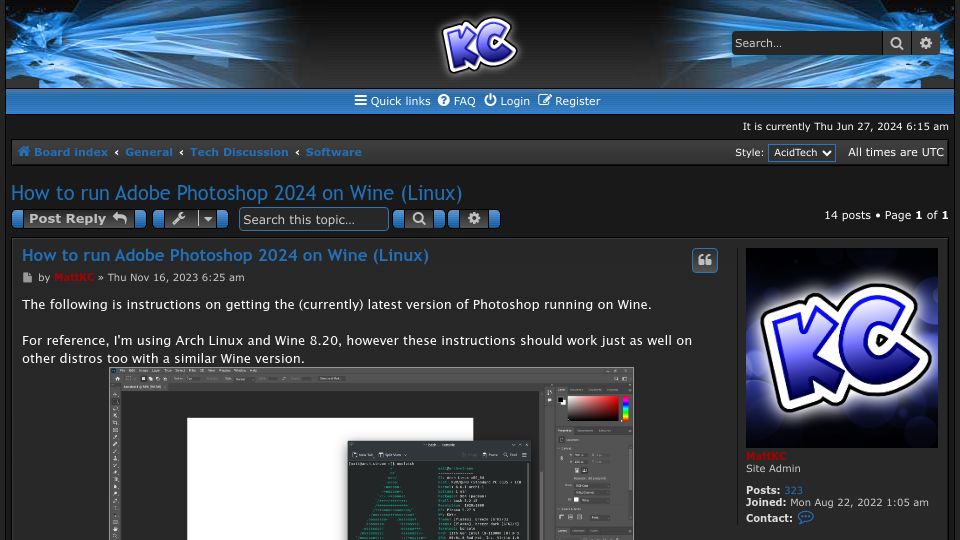
Task: Click the KC site logo in header
Action: 479,43
